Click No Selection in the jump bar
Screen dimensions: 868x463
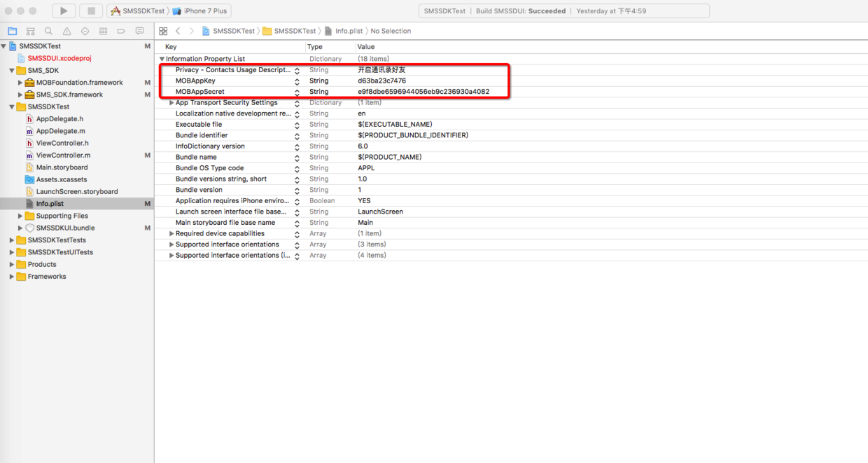(391, 31)
